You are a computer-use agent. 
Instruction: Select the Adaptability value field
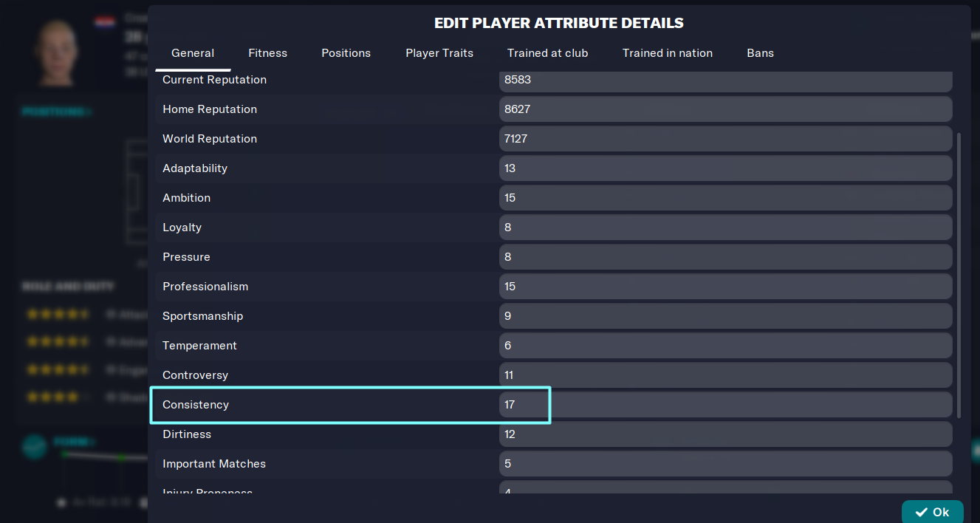725,168
